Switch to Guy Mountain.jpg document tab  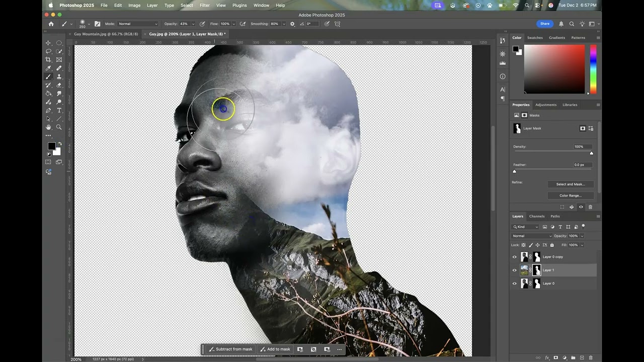pos(106,34)
